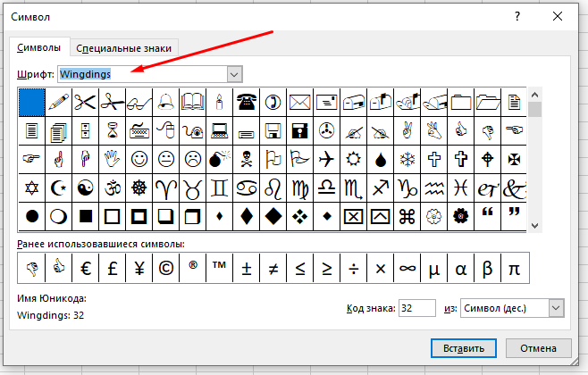The height and width of the screenshot is (375, 588).
Task: Select the bomb symbol
Action: pyautogui.click(x=219, y=159)
